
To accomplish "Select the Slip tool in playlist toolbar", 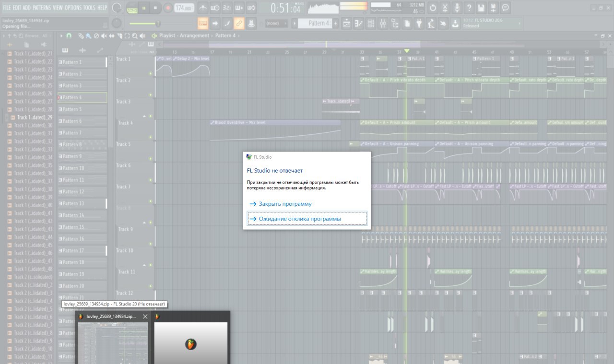I will (111, 36).
